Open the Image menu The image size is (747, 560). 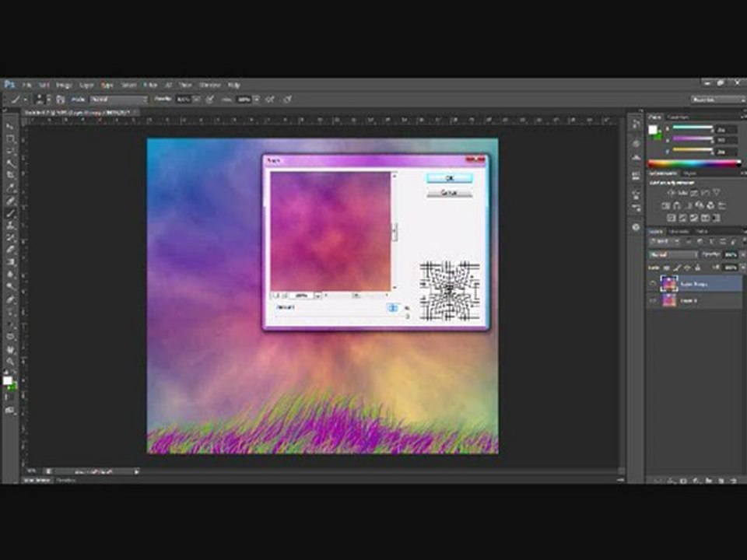(x=63, y=85)
